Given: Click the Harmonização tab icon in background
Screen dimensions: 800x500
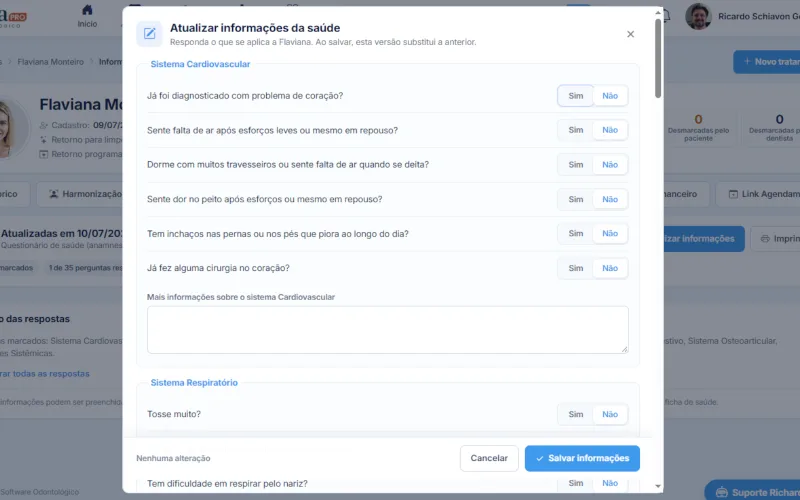Looking at the screenshot, I should coord(54,194).
